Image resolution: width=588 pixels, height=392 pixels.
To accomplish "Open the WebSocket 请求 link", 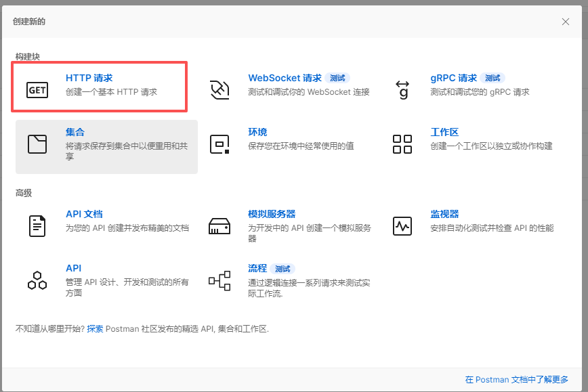I will [285, 78].
